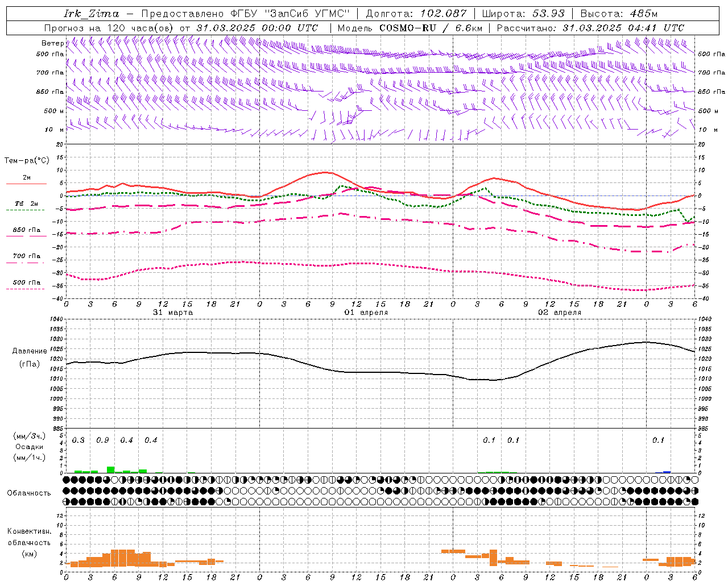The image size is (728, 582).
Task: Click the forecast text Прогноз на 120 часа(ов)
Action: pyautogui.click(x=109, y=28)
